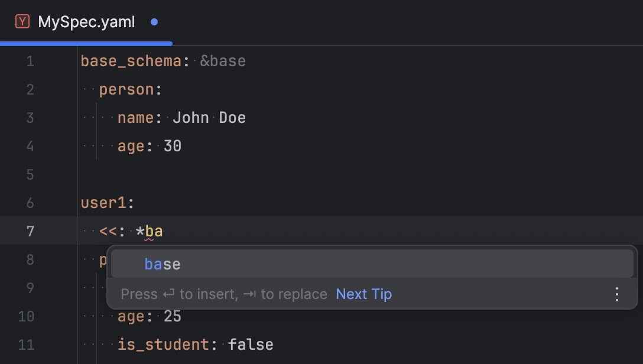The width and height of the screenshot is (643, 364).
Task: Click the blue active tab underline
Action: [86, 43]
